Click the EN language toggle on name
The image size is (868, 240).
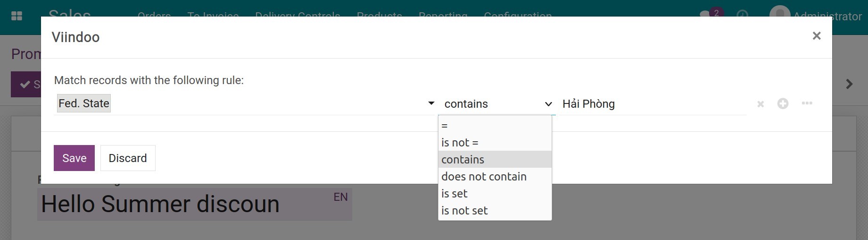pos(340,197)
